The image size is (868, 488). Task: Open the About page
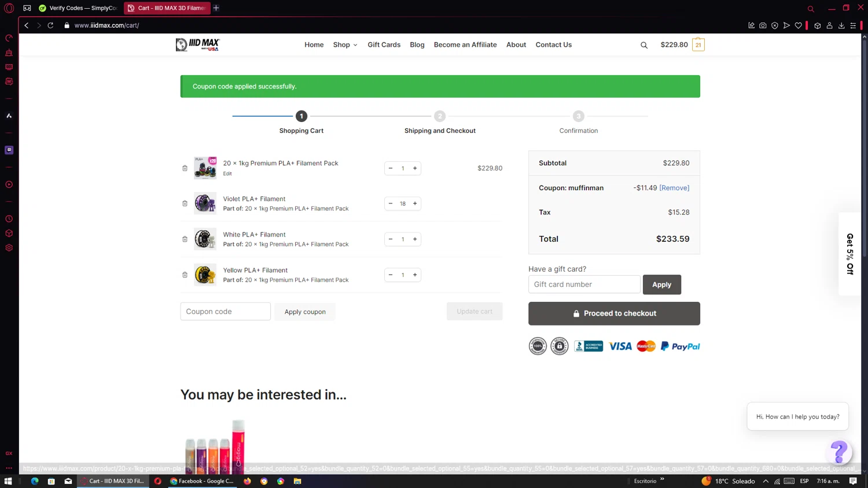516,45
